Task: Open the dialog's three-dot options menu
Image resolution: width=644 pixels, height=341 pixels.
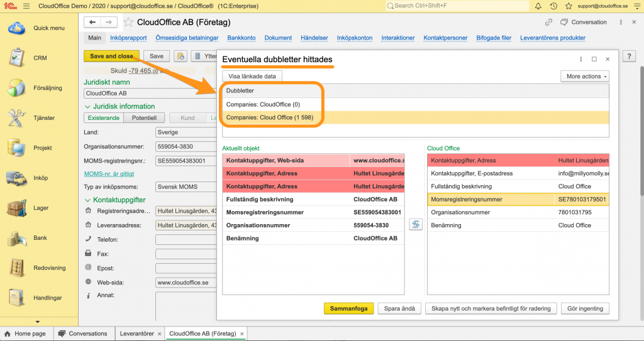Action: pos(580,59)
